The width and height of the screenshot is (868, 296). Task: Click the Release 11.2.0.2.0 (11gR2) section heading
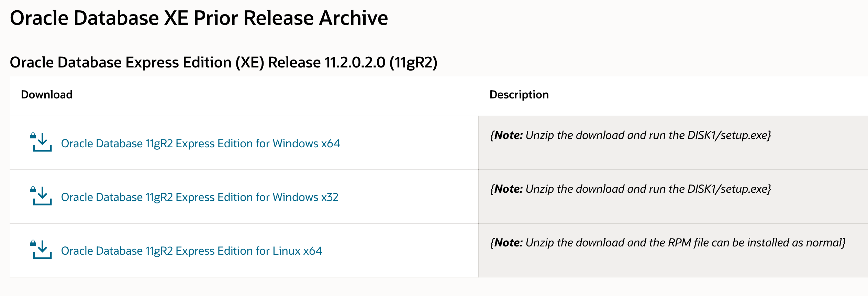(224, 63)
